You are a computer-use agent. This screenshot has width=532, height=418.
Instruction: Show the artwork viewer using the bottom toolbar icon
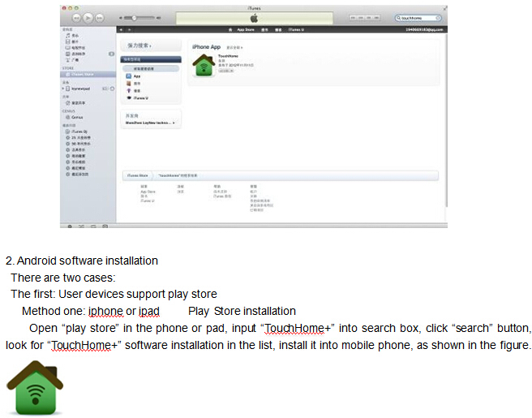[x=105, y=226]
